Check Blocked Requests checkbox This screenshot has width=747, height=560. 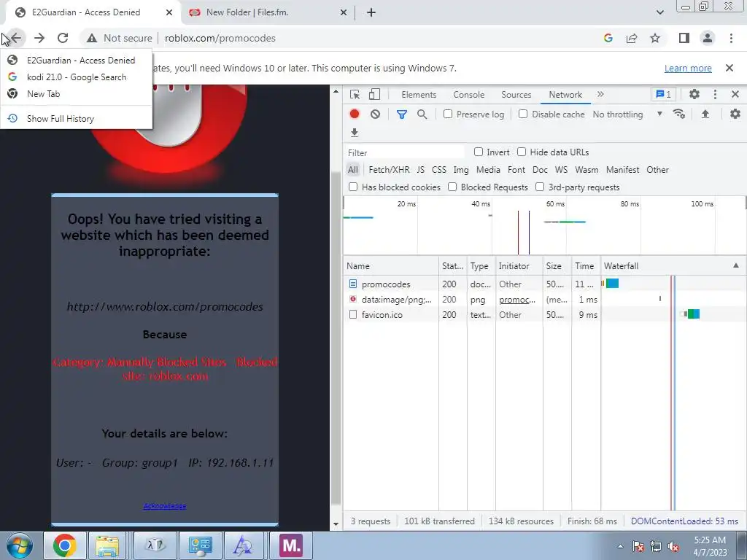(x=452, y=187)
